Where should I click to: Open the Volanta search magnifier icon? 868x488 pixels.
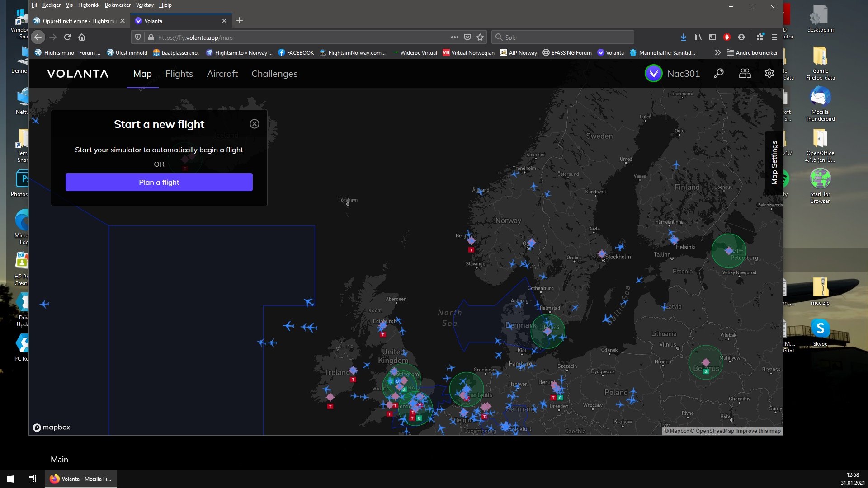tap(719, 73)
